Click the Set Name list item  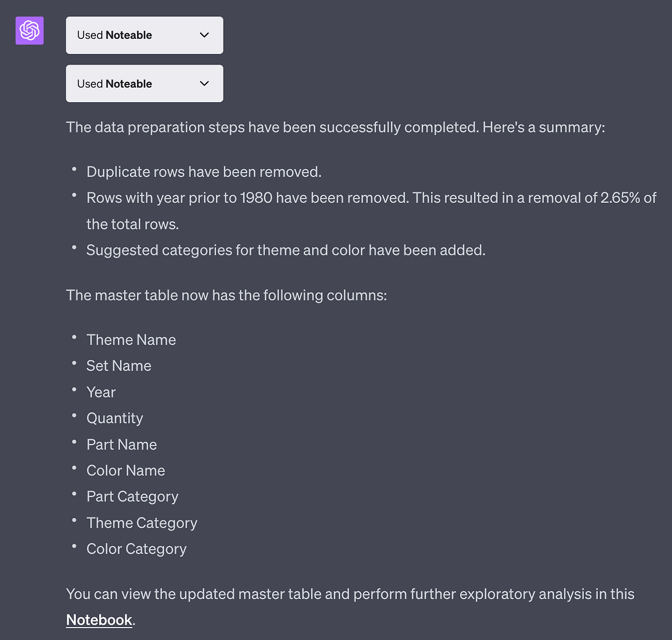click(x=119, y=366)
